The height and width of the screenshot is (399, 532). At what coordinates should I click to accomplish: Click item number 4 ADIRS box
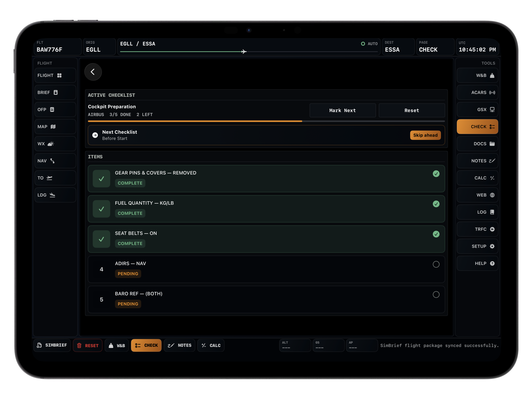tap(102, 269)
